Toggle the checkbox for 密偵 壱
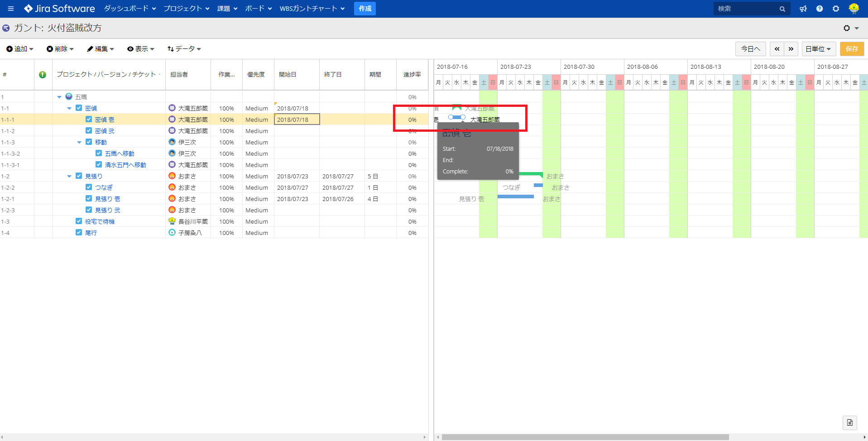 [89, 119]
